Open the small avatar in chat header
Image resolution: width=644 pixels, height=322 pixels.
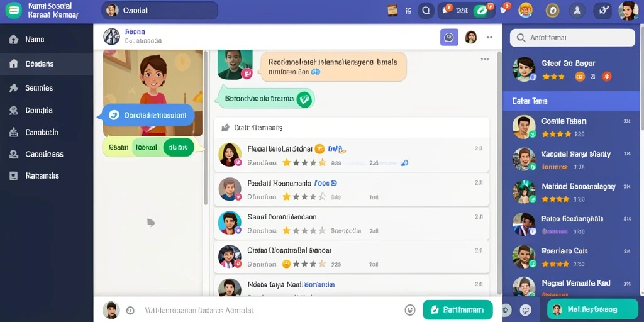pyautogui.click(x=470, y=37)
